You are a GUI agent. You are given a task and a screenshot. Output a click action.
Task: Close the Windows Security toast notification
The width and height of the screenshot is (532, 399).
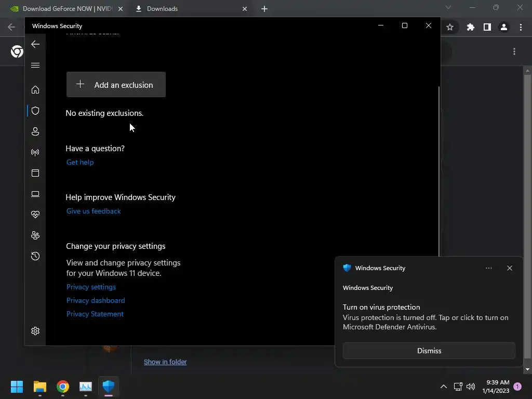tap(510, 268)
